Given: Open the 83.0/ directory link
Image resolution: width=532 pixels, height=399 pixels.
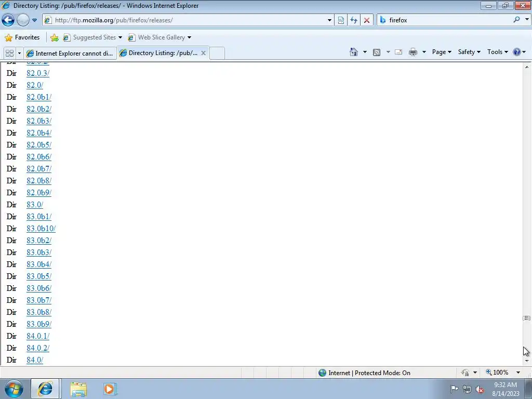Looking at the screenshot, I should [35, 205].
